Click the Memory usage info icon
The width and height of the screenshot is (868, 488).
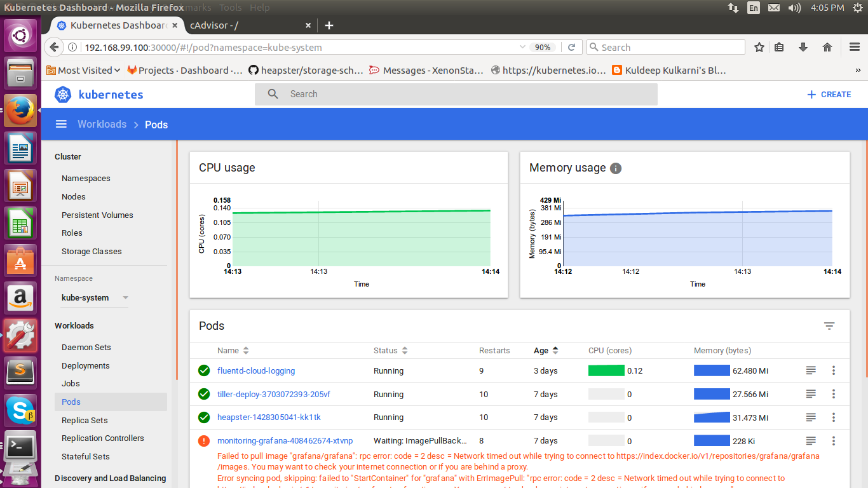coord(616,168)
